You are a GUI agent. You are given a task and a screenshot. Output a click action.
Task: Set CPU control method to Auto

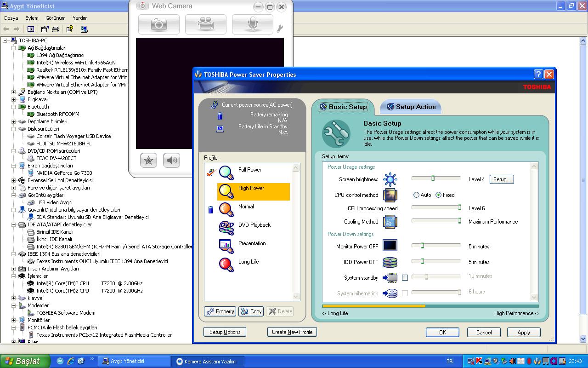click(422, 195)
